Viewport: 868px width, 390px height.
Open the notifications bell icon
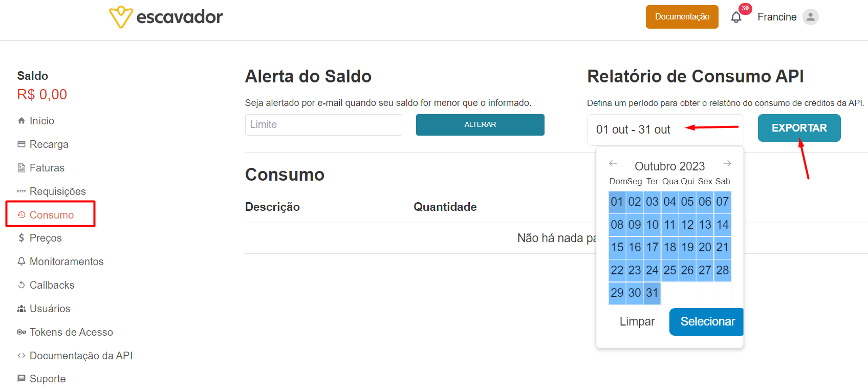[x=736, y=17]
